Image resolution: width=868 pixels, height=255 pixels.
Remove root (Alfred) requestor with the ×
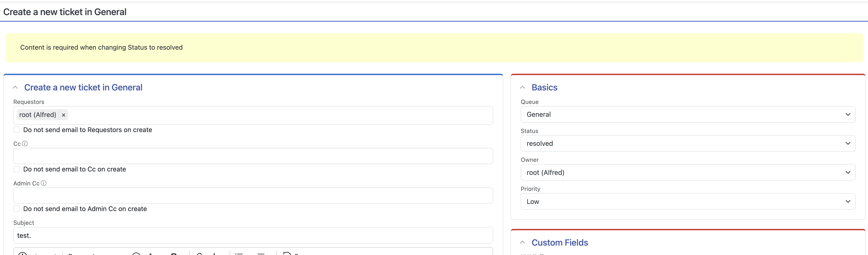[x=63, y=115]
